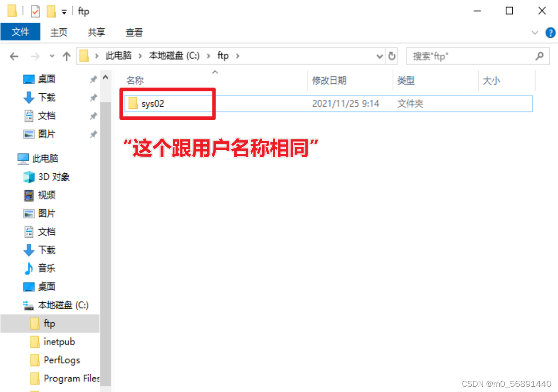This screenshot has height=392, width=558.
Task: Click the refresh icon next to address bar
Action: [391, 56]
